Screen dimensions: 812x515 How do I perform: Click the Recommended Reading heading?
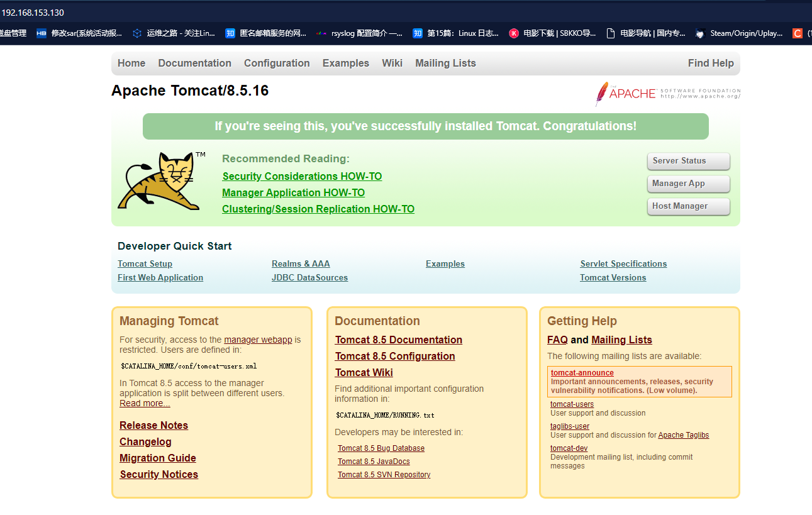tap(286, 159)
